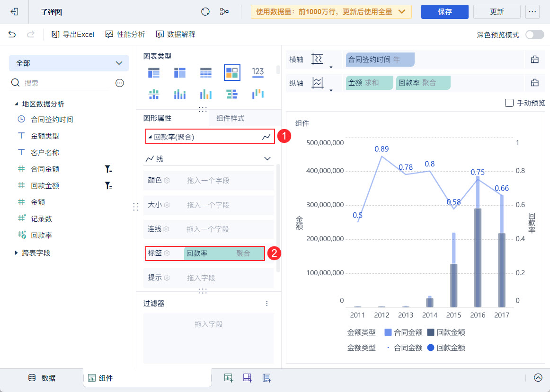The width and height of the screenshot is (550, 392).
Task: Click the 金额 求和 axis field pill
Action: 369,83
